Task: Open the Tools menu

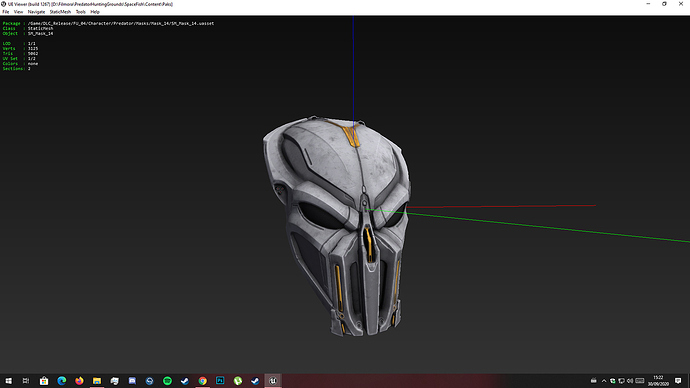Action: click(x=81, y=12)
